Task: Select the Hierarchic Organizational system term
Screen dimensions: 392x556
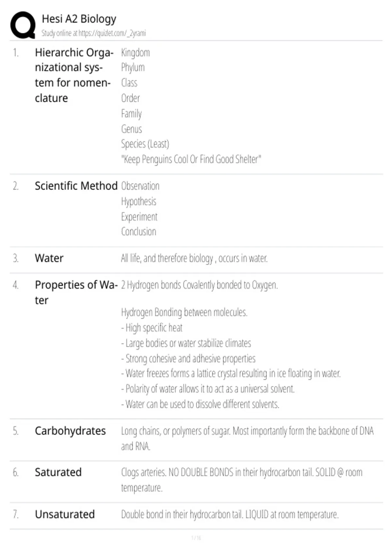Action: 74,75
